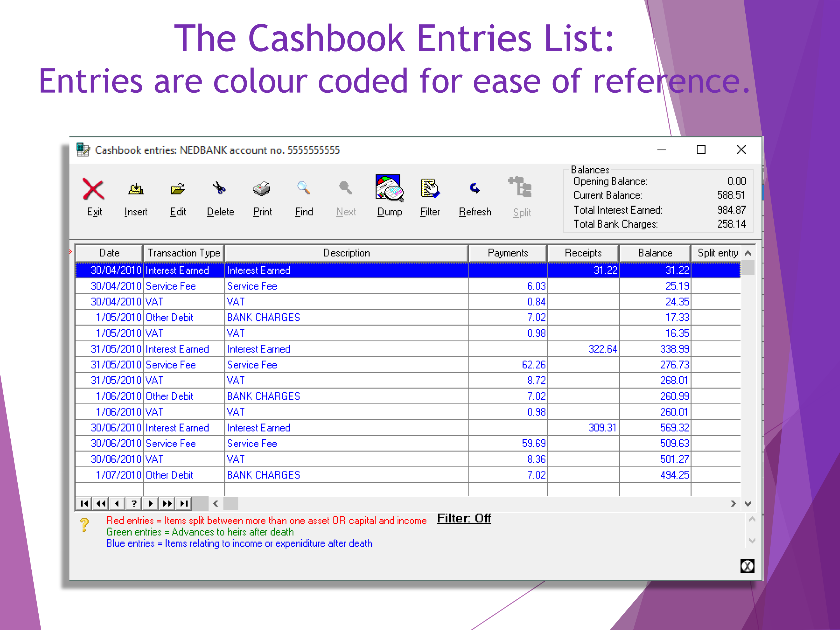Maximize the Cashbook entries window
840x630 pixels.
tap(701, 150)
